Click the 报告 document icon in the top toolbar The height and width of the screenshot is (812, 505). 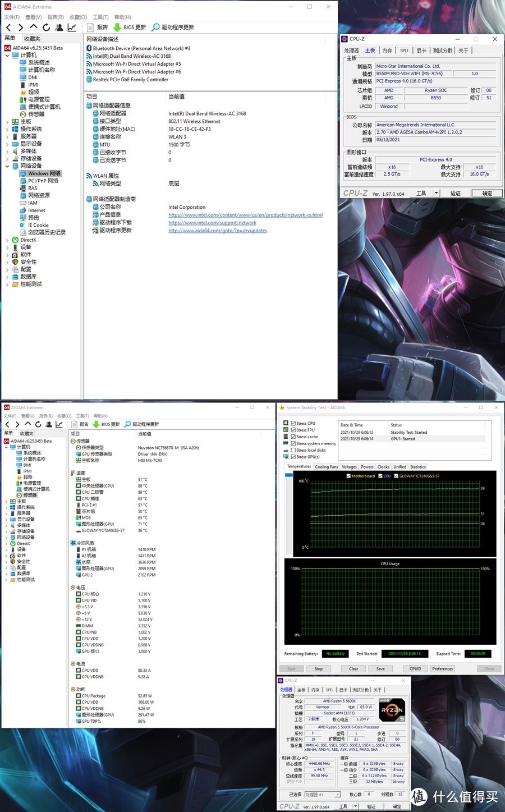coord(90,27)
